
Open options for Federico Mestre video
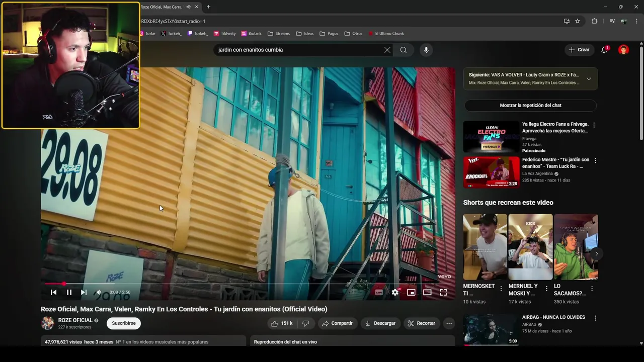pos(595,160)
